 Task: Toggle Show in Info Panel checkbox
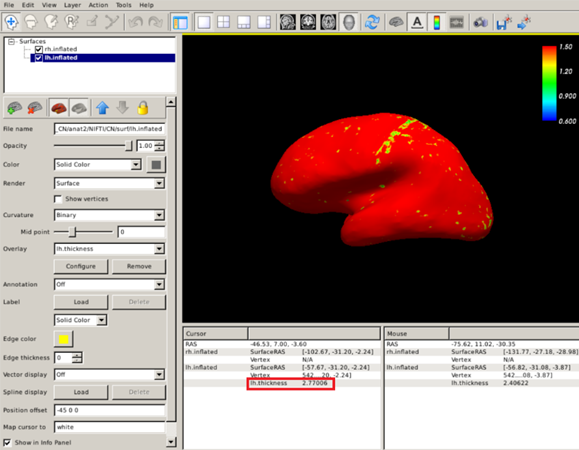click(x=7, y=442)
